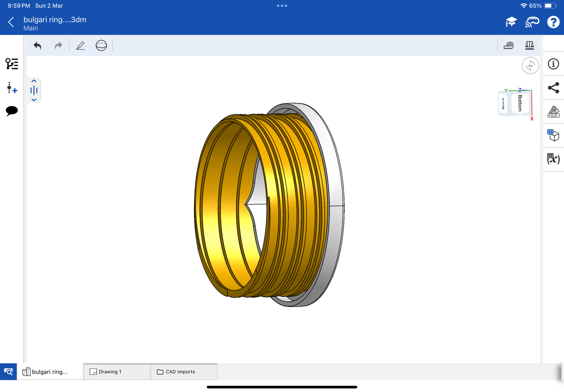Open the Measure tool
564x392 pixels.
(x=509, y=46)
